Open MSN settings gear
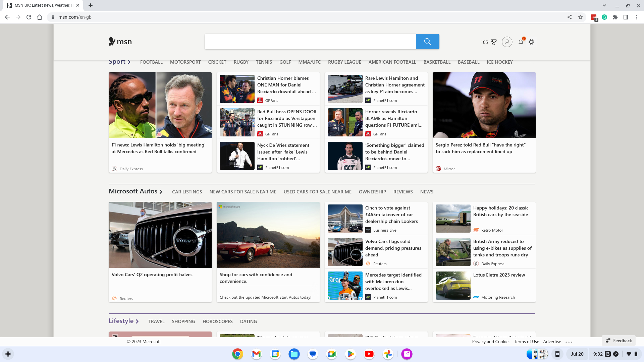This screenshot has width=644, height=362. click(531, 42)
